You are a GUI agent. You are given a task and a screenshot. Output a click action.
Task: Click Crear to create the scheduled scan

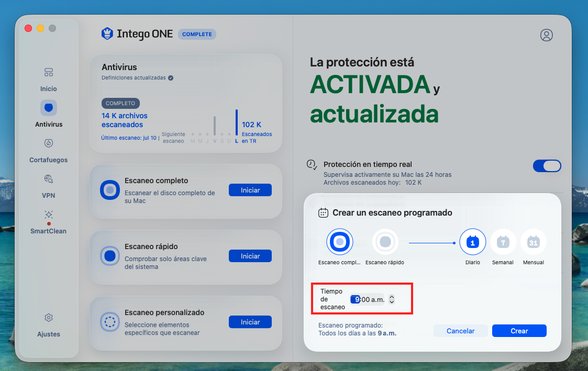519,331
